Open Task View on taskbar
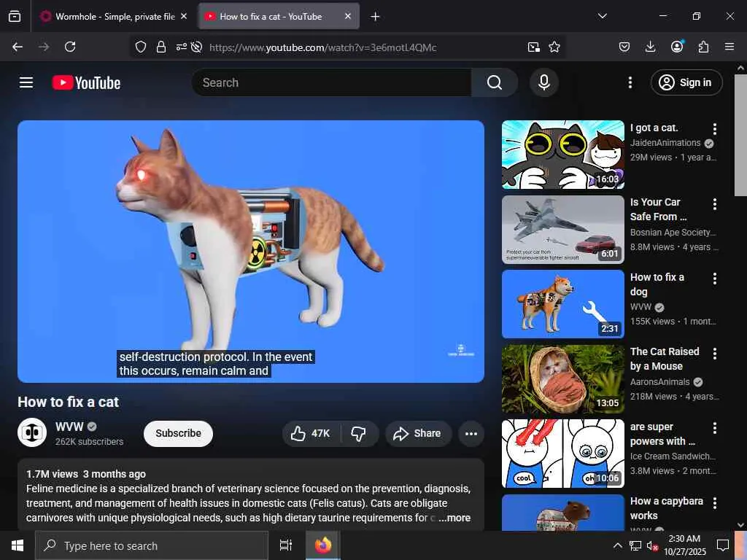The width and height of the screenshot is (747, 560). coord(286,545)
